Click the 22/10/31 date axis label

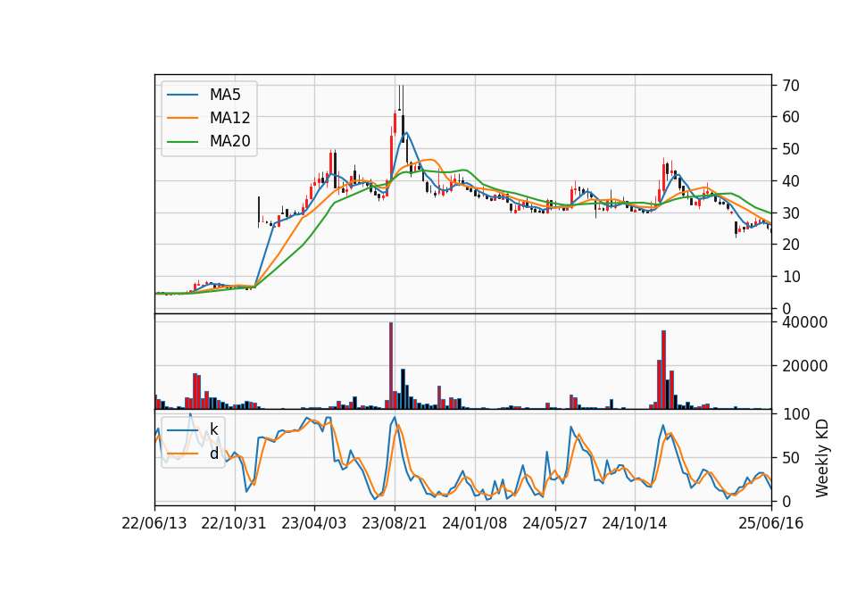(234, 523)
